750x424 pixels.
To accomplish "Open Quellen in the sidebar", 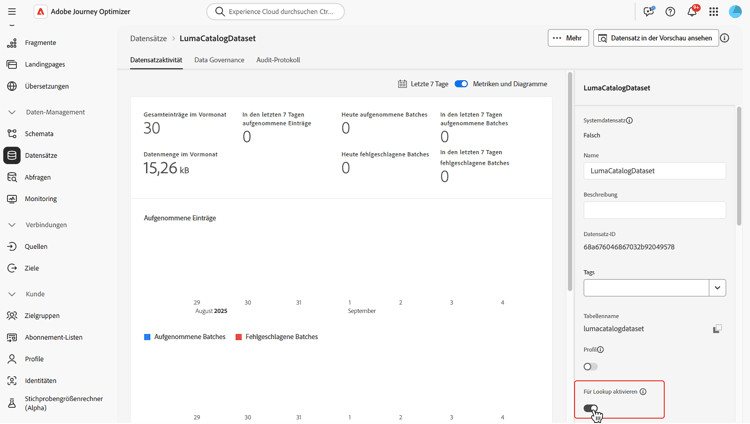I will coord(36,246).
